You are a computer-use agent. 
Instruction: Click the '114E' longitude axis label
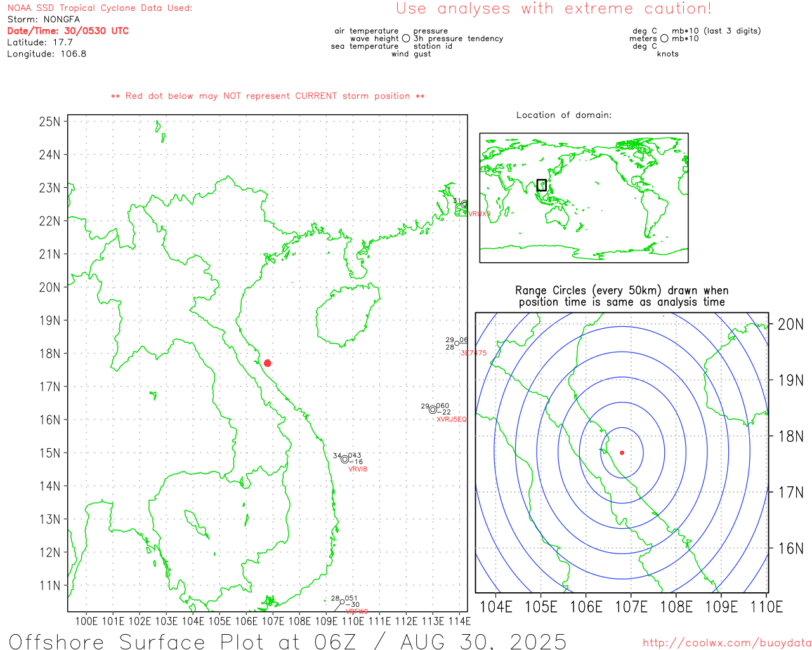click(x=459, y=621)
